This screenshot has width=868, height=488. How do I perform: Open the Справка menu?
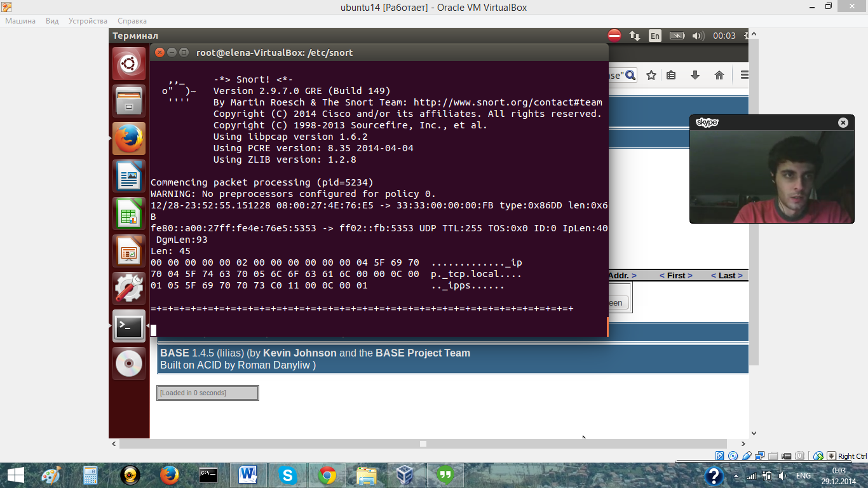click(132, 21)
